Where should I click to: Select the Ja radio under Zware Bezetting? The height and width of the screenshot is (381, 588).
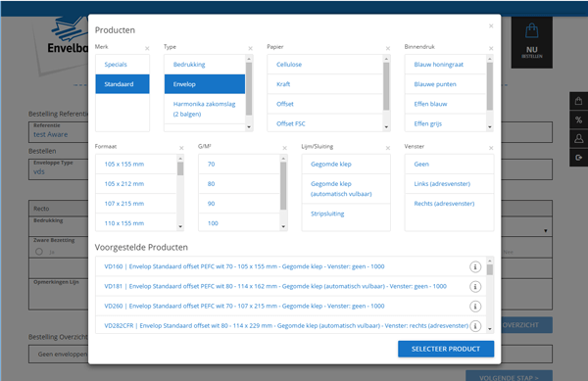[x=39, y=252]
